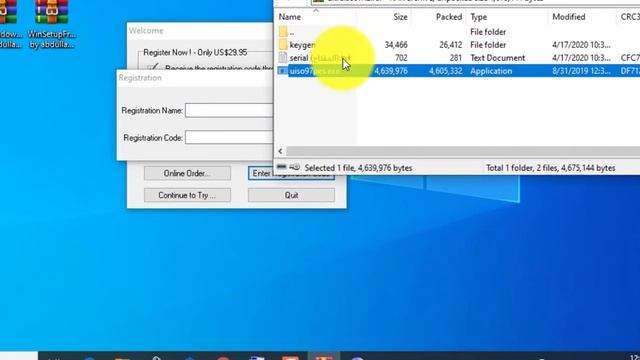This screenshot has height=360, width=640.
Task: Click the Online Order... button
Action: pos(187,173)
